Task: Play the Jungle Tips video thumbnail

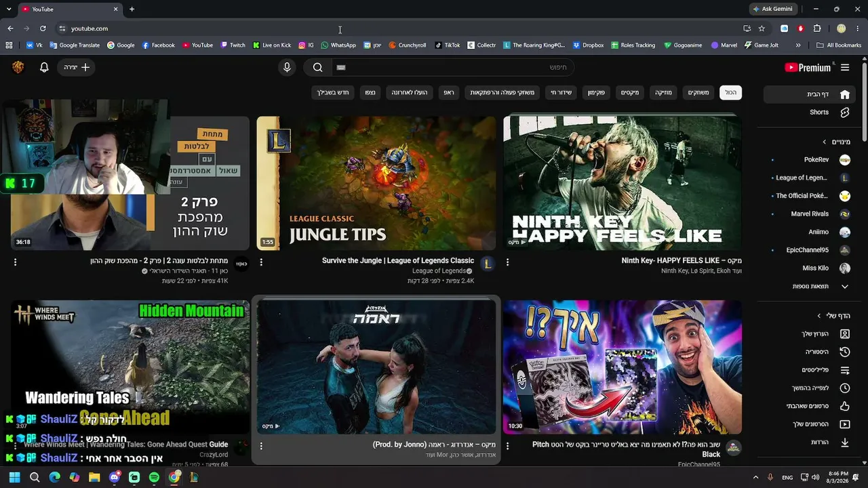Action: (376, 183)
